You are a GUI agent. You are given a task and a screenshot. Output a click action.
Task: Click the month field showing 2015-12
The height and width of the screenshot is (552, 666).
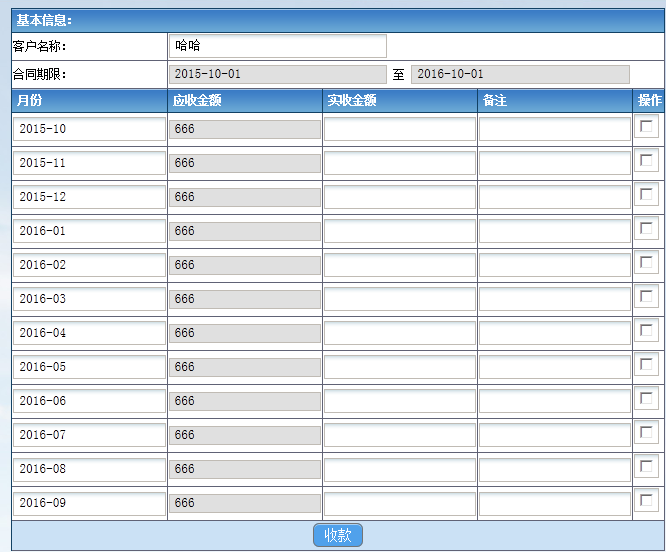pyautogui.click(x=89, y=197)
